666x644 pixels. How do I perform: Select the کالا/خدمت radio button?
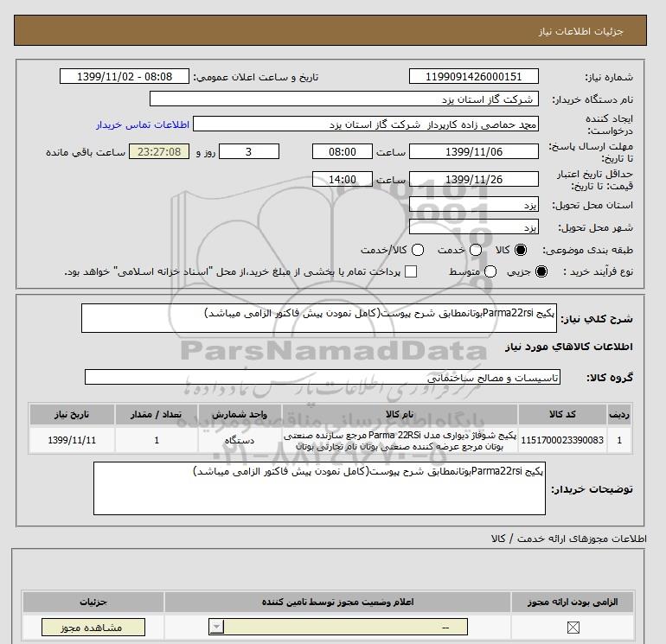pos(418,250)
